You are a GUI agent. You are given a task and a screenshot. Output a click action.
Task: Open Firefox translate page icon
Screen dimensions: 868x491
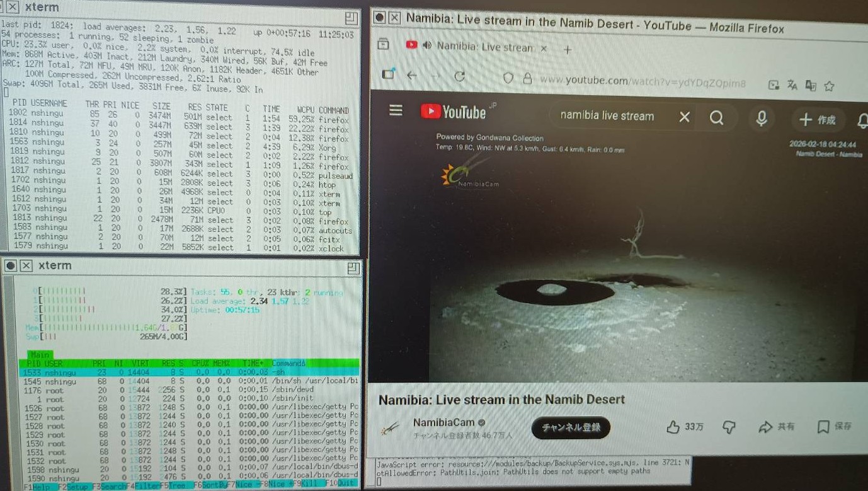coord(792,85)
